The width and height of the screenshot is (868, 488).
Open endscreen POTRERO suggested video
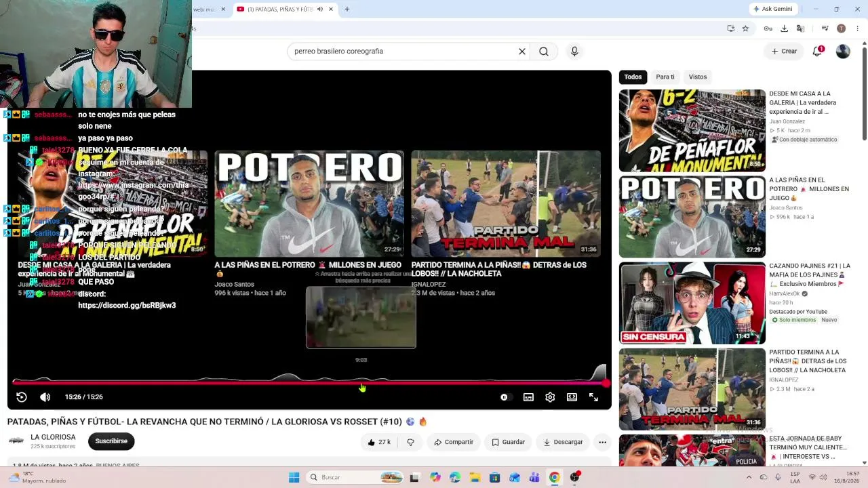tap(309, 203)
